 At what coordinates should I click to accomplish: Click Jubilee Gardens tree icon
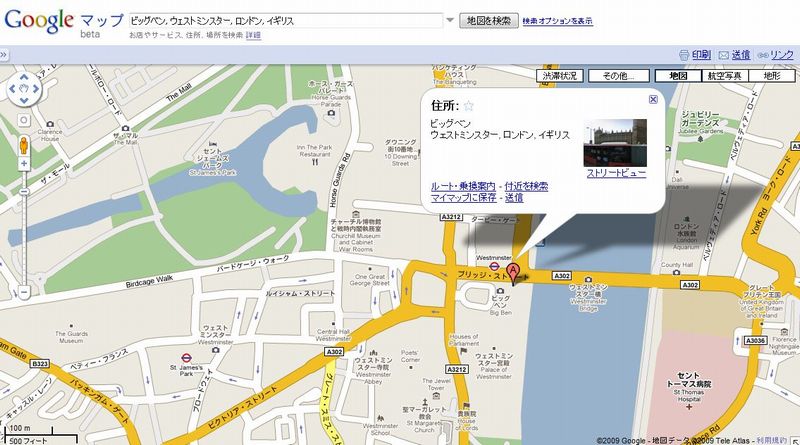click(x=700, y=139)
